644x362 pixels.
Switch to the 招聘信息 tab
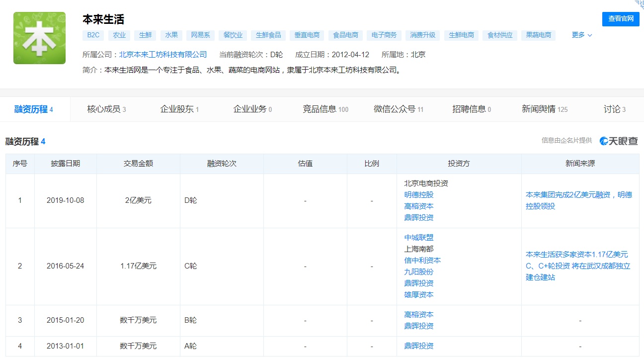472,109
